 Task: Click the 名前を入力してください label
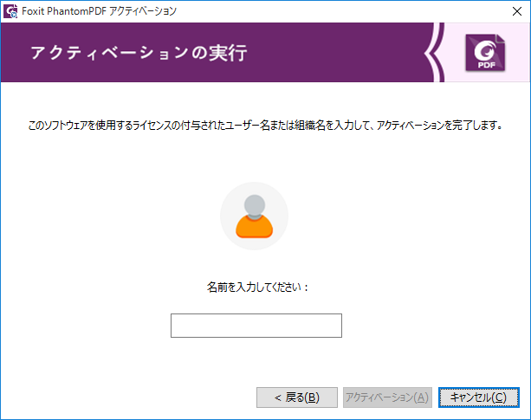tap(257, 288)
